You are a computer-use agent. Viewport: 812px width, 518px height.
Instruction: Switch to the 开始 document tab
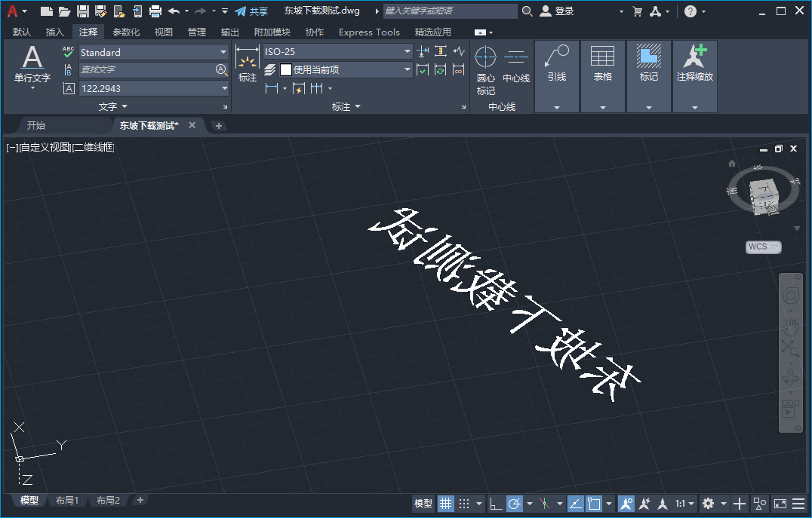(x=36, y=125)
